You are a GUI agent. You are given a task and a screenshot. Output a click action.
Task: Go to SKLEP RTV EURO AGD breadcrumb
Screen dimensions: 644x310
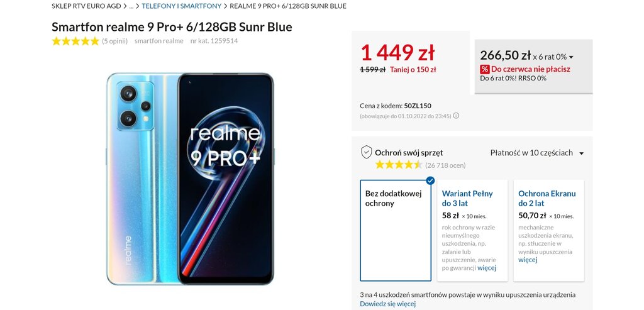tap(86, 6)
